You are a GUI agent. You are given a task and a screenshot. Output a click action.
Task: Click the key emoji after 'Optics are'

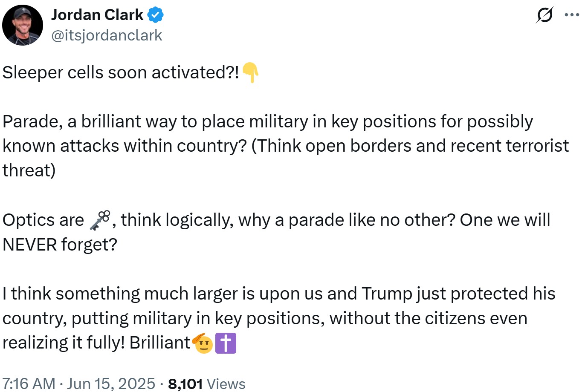[x=100, y=220]
